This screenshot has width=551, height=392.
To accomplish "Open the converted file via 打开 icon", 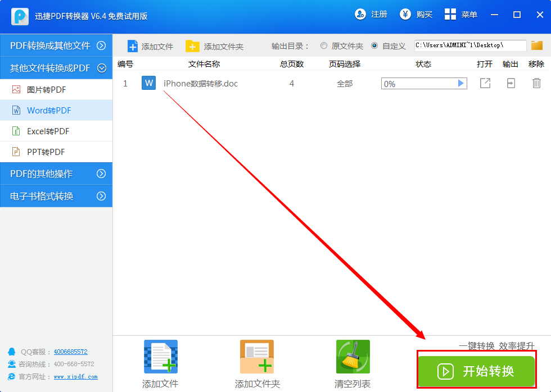I will click(x=485, y=83).
